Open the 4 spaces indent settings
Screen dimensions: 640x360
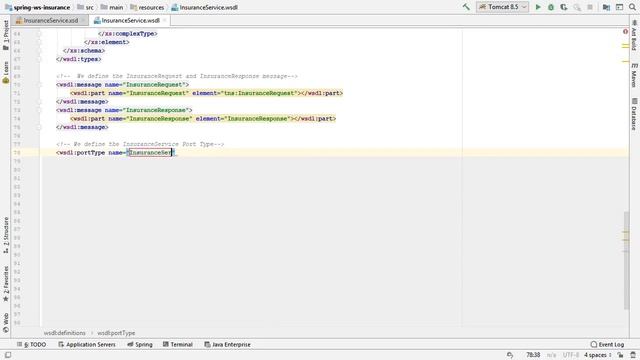pos(598,355)
